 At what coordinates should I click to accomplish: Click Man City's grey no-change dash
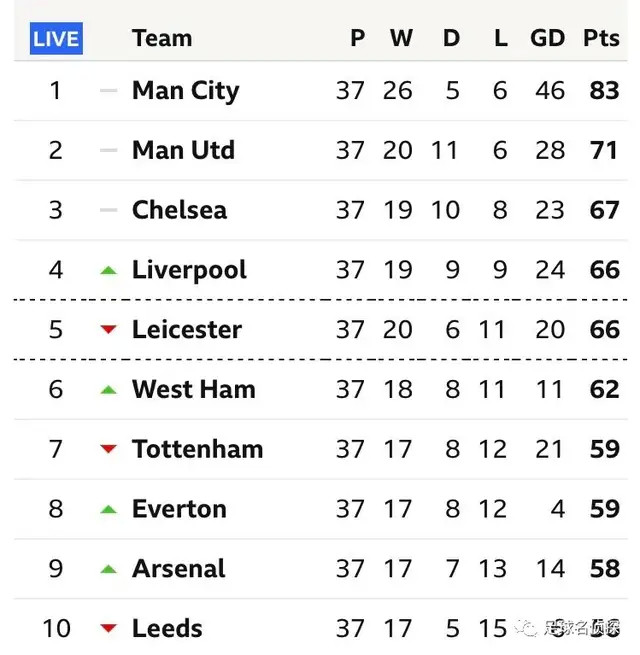pos(109,91)
